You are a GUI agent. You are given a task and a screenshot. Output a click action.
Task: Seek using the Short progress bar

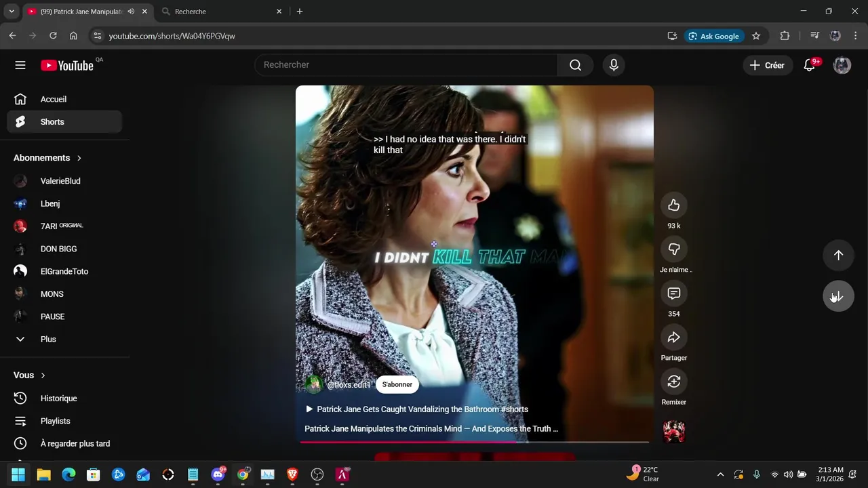(475, 442)
